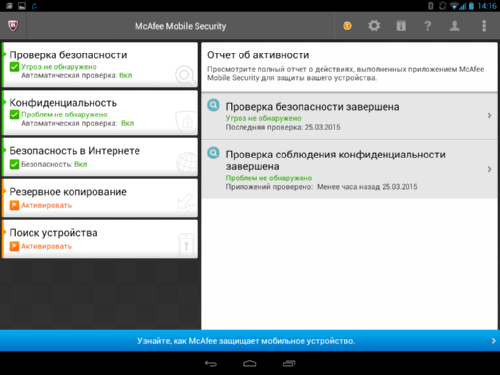500x375 pixels.
Task: Click the Последняя проверка: 25.03.2015 text
Action: [283, 127]
